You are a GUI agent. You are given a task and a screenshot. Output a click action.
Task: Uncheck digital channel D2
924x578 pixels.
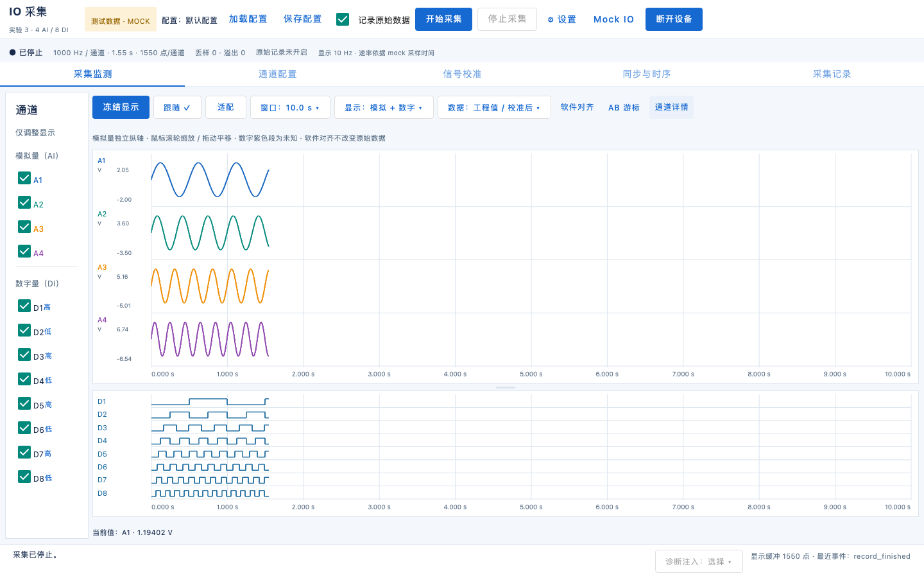24,330
